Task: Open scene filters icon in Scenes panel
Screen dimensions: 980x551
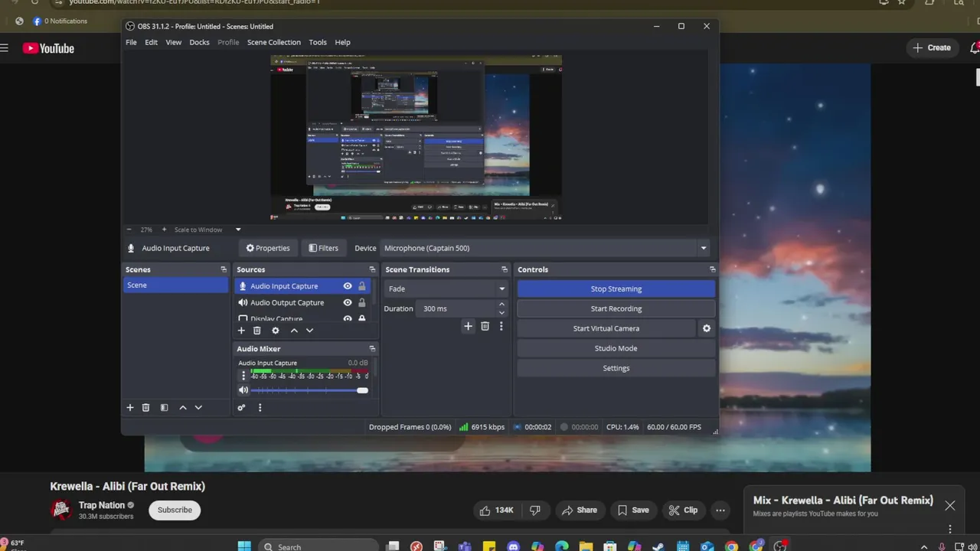Action: pyautogui.click(x=164, y=408)
